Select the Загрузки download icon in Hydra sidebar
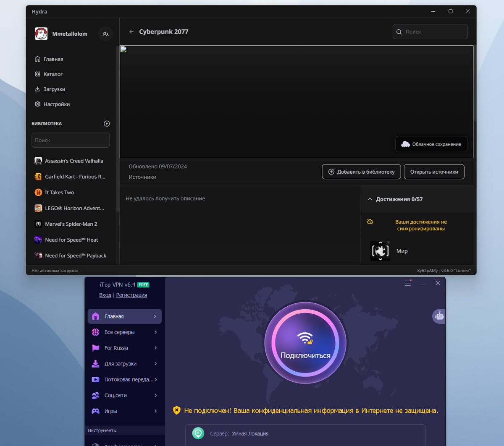The height and width of the screenshot is (446, 504). pos(38,89)
